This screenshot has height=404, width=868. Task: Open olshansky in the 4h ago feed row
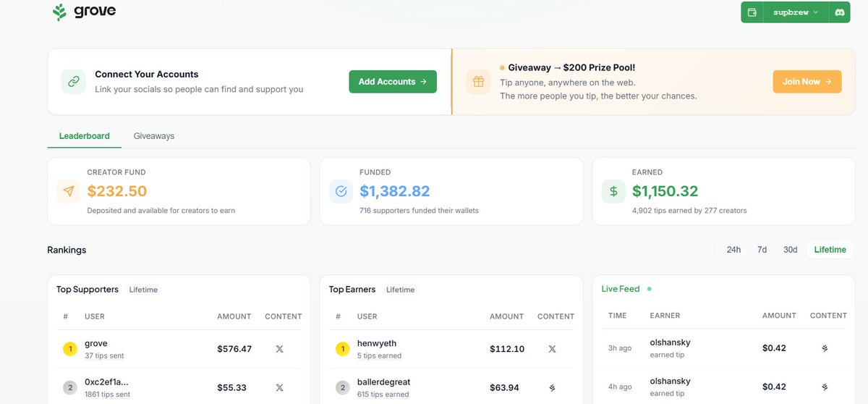[670, 381]
